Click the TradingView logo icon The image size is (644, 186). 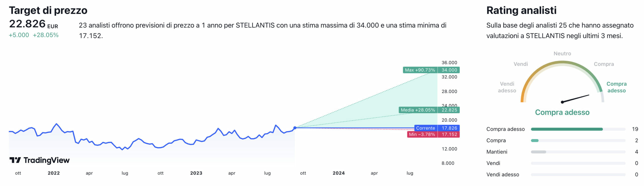[x=15, y=160]
